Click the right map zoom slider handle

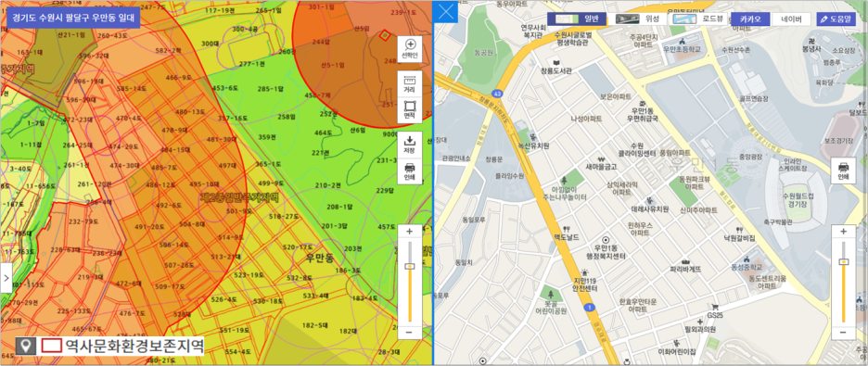pyautogui.click(x=843, y=261)
